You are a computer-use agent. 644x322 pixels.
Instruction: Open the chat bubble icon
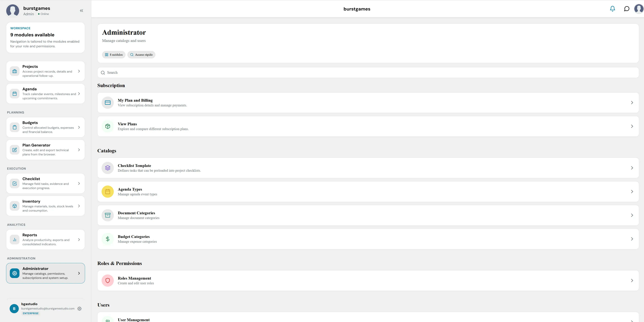[x=626, y=9]
